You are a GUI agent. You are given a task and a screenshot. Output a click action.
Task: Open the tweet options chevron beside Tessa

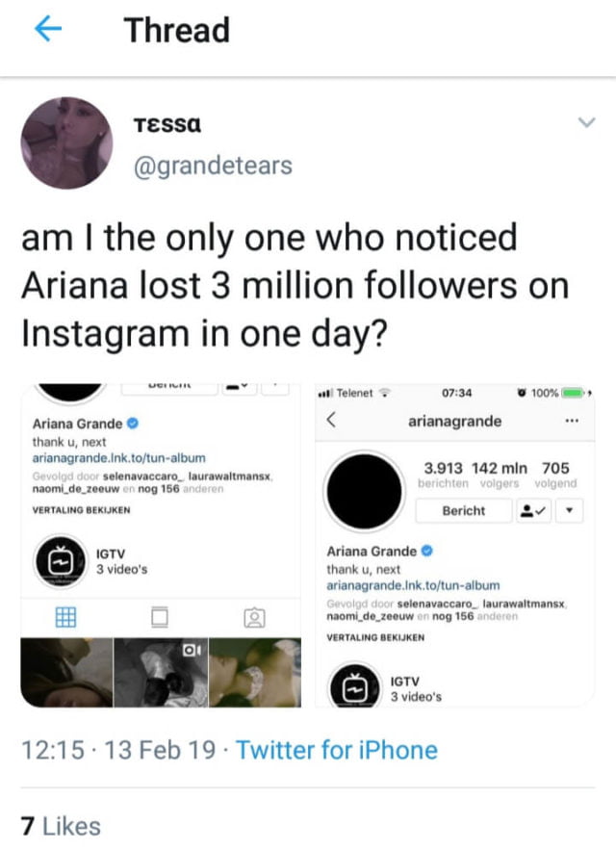(585, 122)
